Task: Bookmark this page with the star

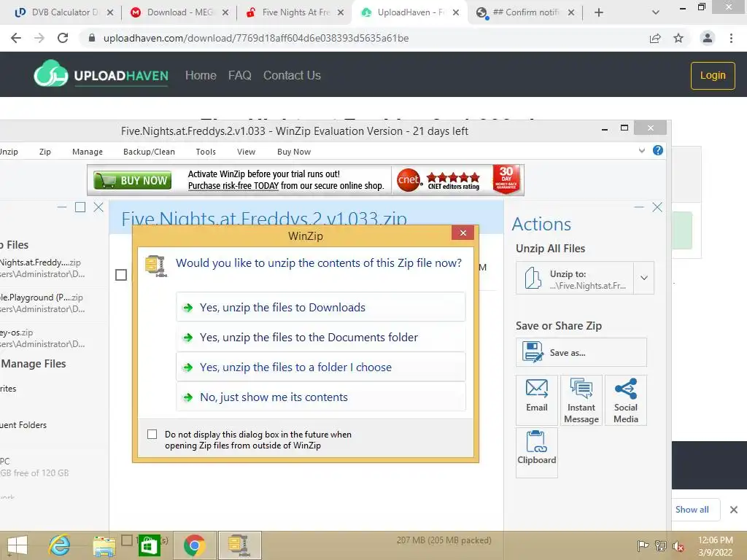Action: click(x=678, y=38)
